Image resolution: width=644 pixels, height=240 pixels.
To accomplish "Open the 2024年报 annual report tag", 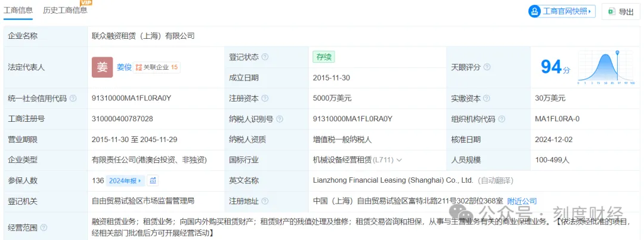I will [x=125, y=180].
